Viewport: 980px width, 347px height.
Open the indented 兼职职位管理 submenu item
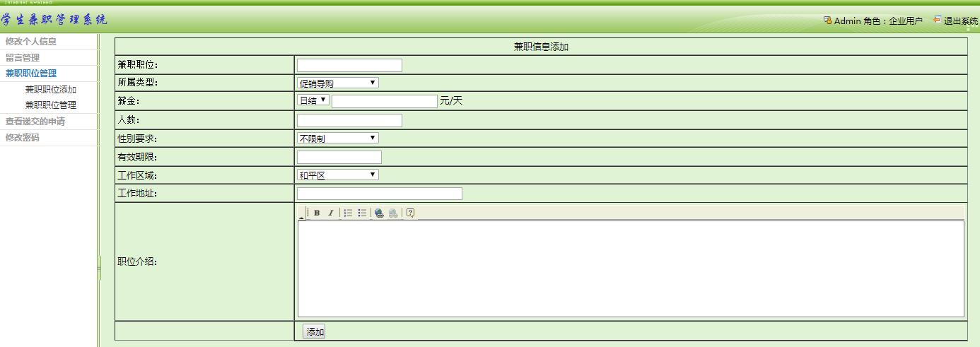coord(51,105)
